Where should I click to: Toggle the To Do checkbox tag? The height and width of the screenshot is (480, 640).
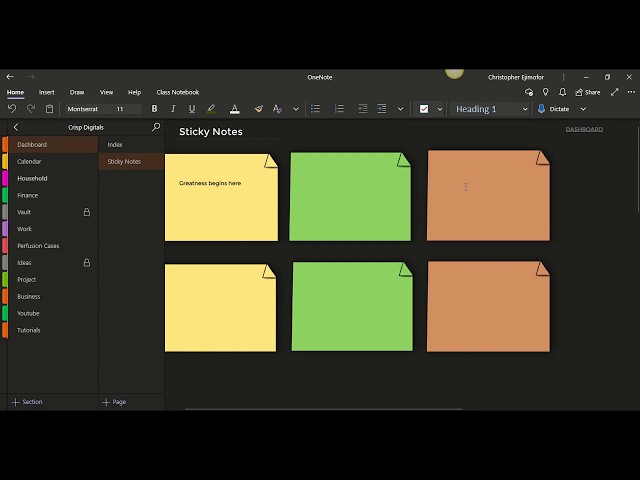pos(424,109)
